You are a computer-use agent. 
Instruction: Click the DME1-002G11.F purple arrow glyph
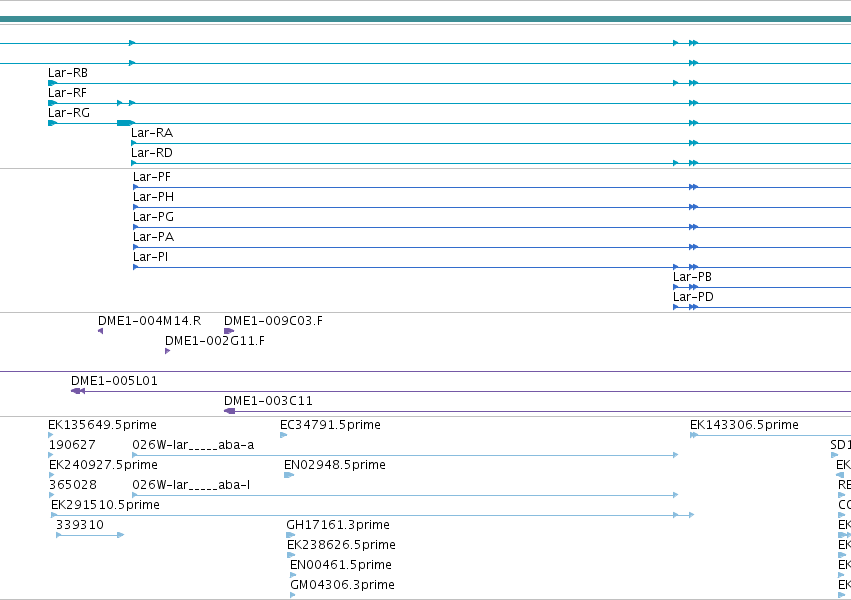[x=167, y=351]
